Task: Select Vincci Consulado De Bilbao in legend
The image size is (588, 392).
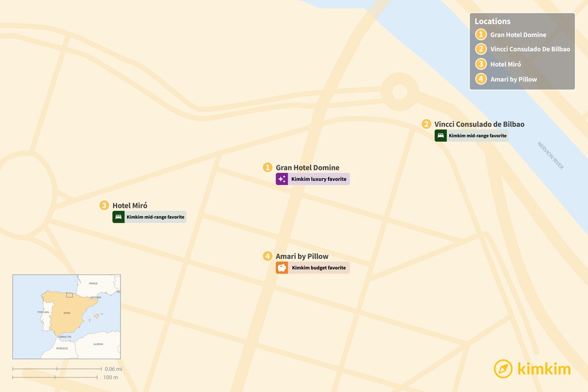Action: pyautogui.click(x=529, y=49)
